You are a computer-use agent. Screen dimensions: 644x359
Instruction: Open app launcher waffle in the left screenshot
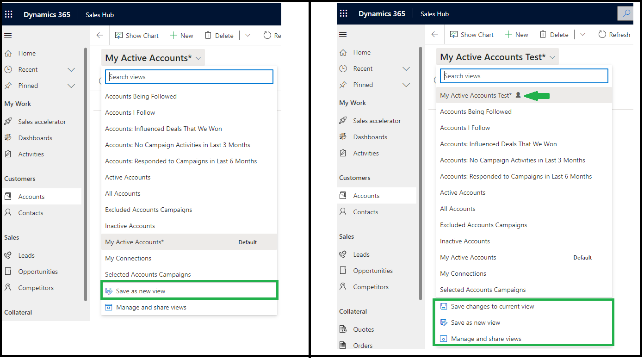point(9,14)
